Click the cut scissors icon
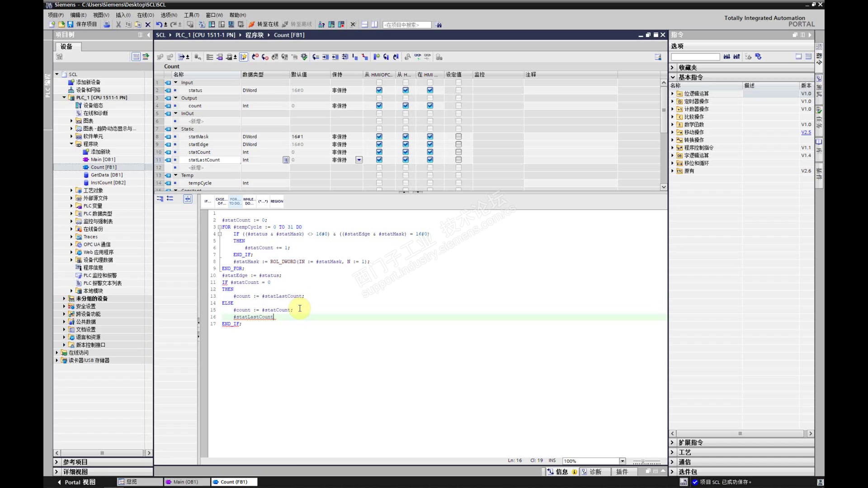This screenshot has height=488, width=868. (118, 24)
